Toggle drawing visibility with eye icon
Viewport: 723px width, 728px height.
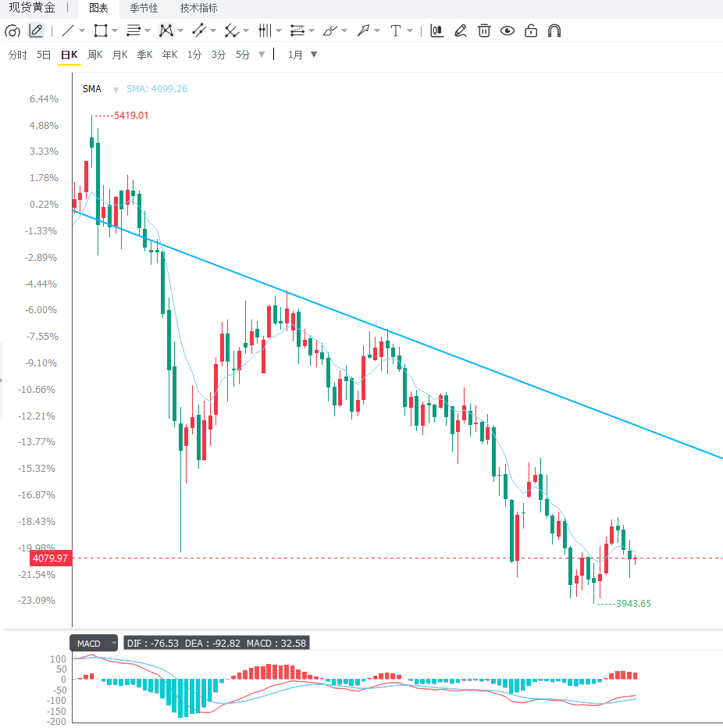[508, 30]
